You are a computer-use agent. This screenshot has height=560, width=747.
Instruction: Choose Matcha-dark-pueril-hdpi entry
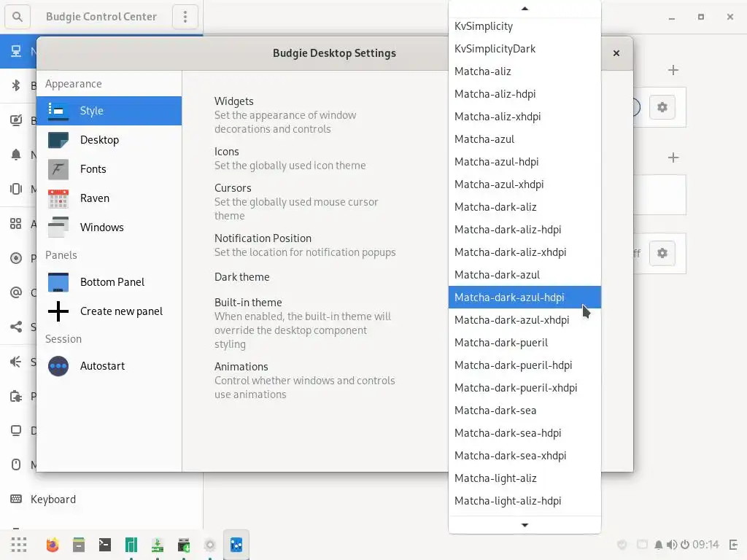tap(525, 365)
